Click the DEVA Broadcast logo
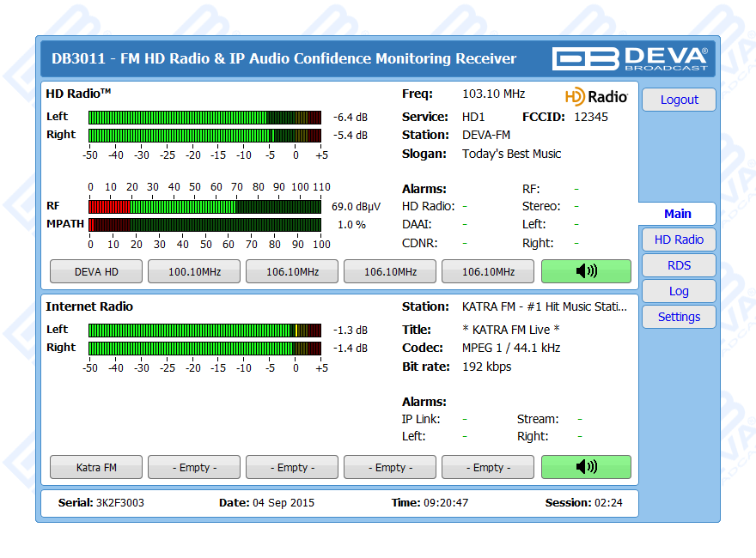756x558 pixels. (x=631, y=58)
